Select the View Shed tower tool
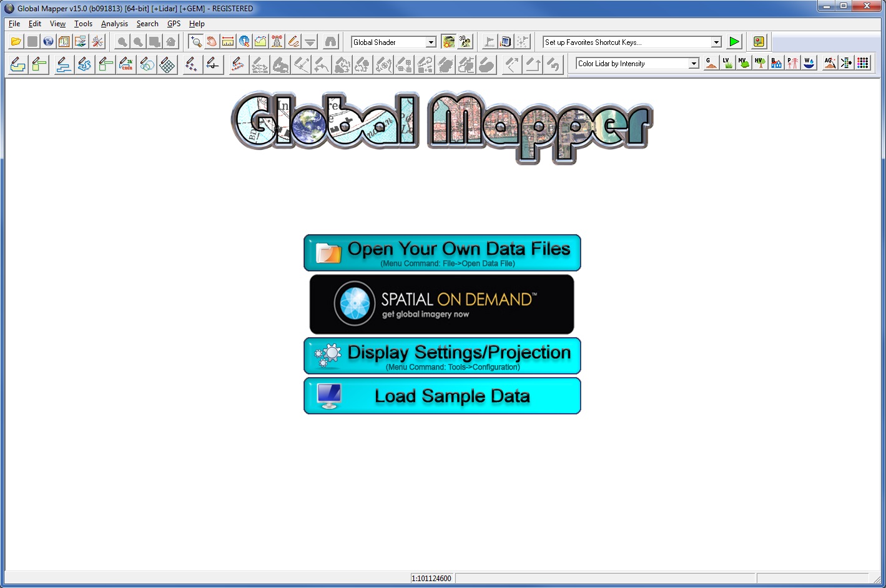The width and height of the screenshot is (886, 588). [x=277, y=42]
